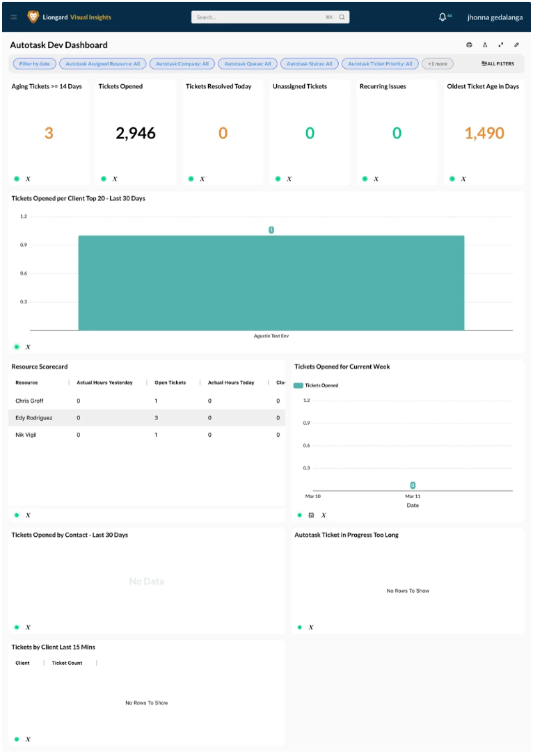This screenshot has height=756, width=533.
Task: Sort by Client column header
Action: 22,663
